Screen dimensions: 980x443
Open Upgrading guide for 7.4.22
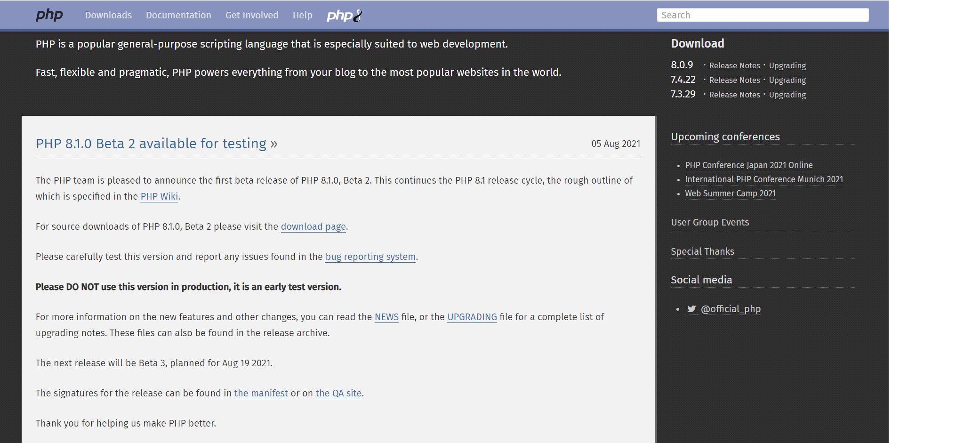pyautogui.click(x=787, y=80)
